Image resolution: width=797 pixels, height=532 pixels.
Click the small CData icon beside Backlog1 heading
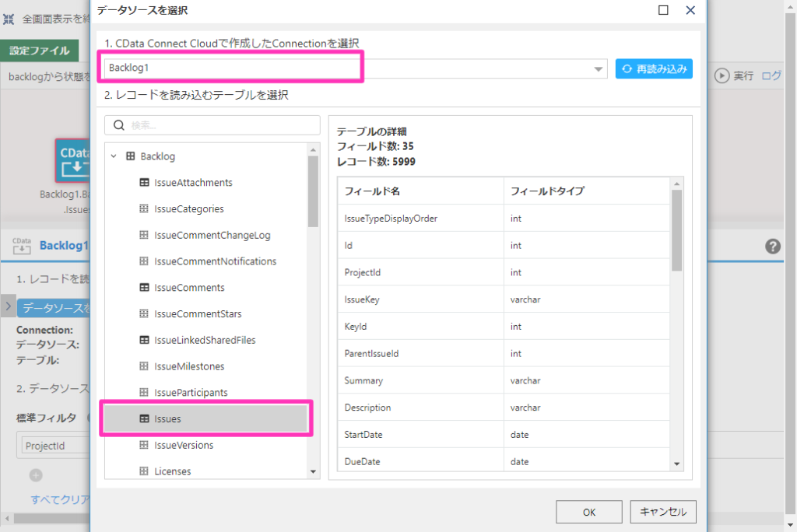[22, 246]
